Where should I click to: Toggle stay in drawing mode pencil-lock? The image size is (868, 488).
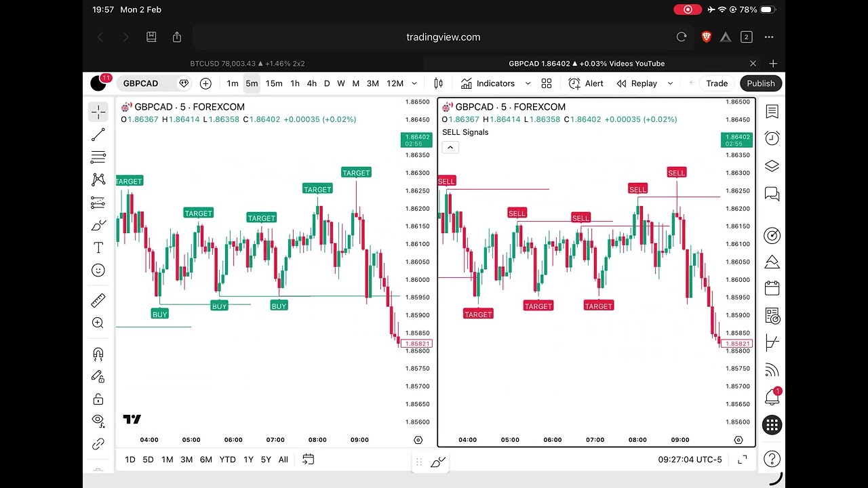tap(98, 376)
